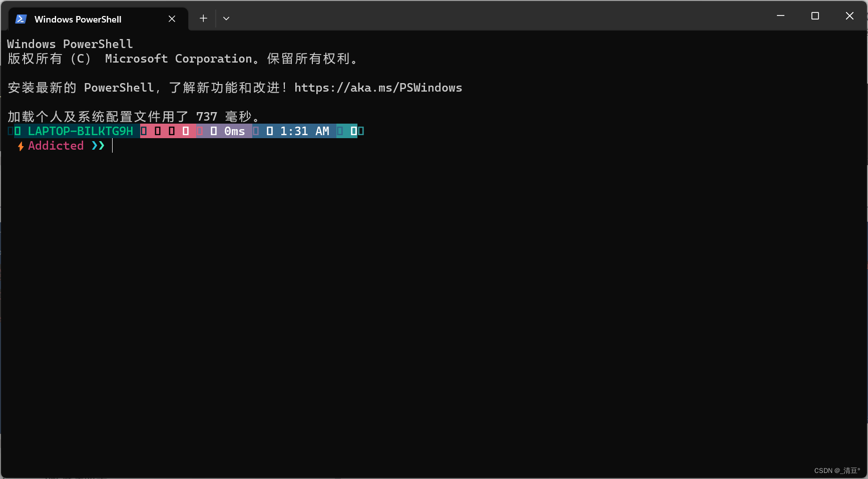The height and width of the screenshot is (479, 868).
Task: Close the Windows PowerShell tab
Action: tap(172, 19)
